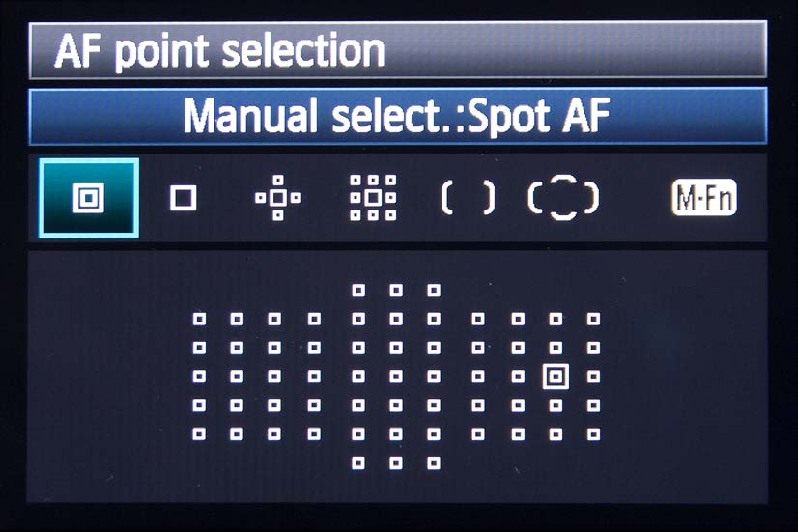Select the top-right AF point of right group
This screenshot has width=798, height=532.
[x=593, y=318]
